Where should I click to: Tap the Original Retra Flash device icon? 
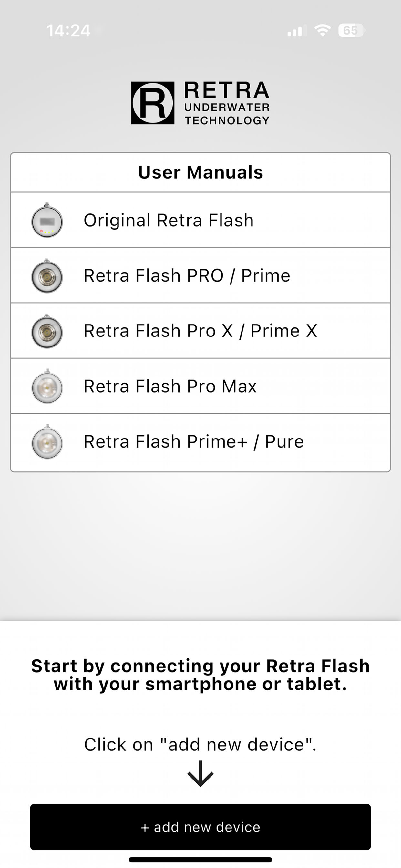click(47, 221)
